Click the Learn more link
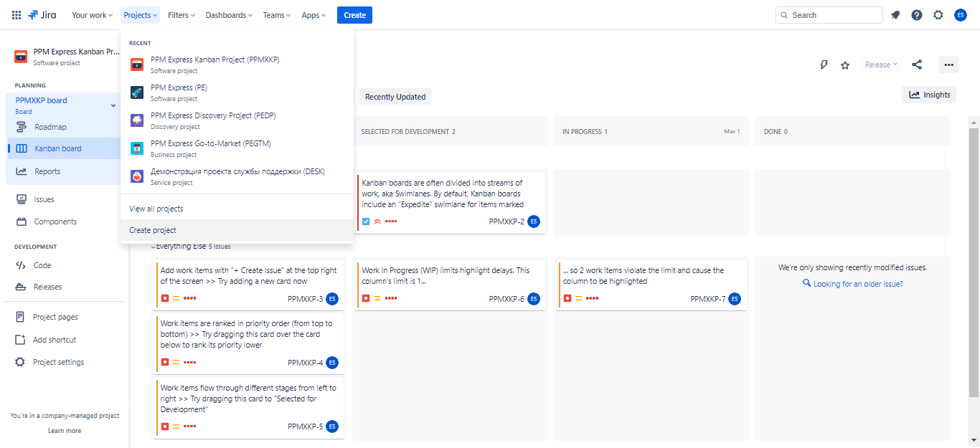Image resolution: width=980 pixels, height=448 pixels. pyautogui.click(x=65, y=431)
